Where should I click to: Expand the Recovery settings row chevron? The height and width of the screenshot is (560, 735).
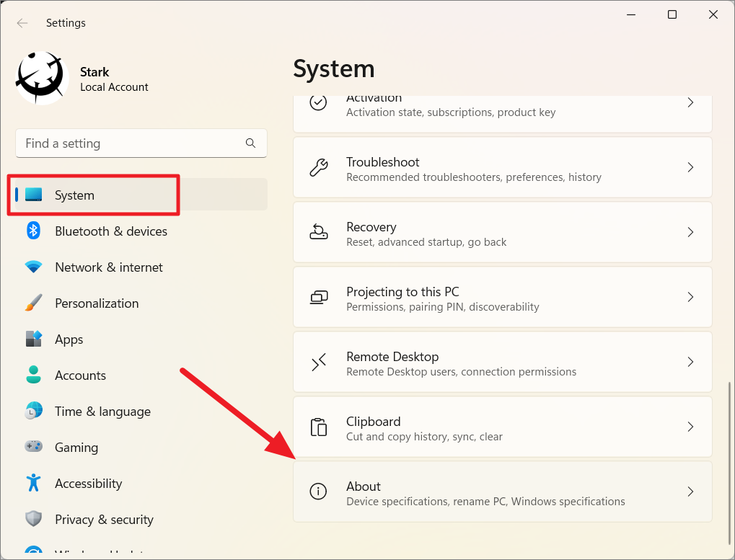point(690,232)
